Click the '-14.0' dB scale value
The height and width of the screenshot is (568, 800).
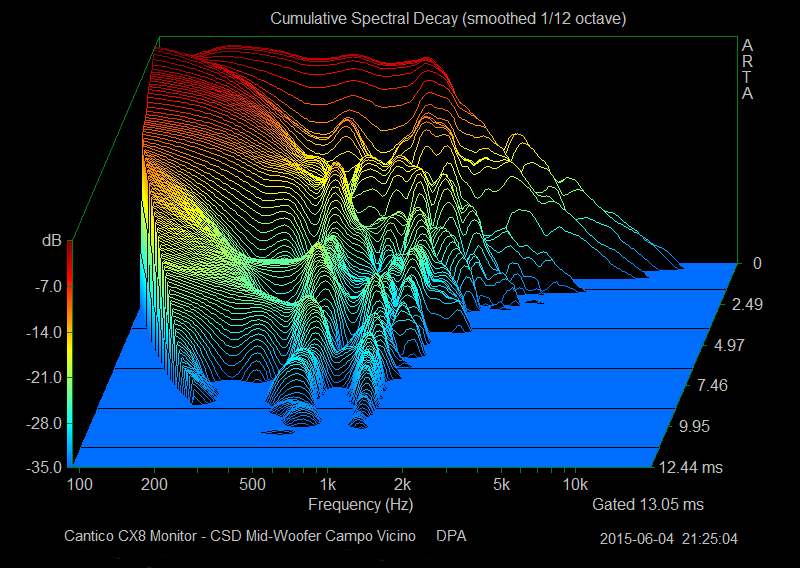click(x=44, y=333)
